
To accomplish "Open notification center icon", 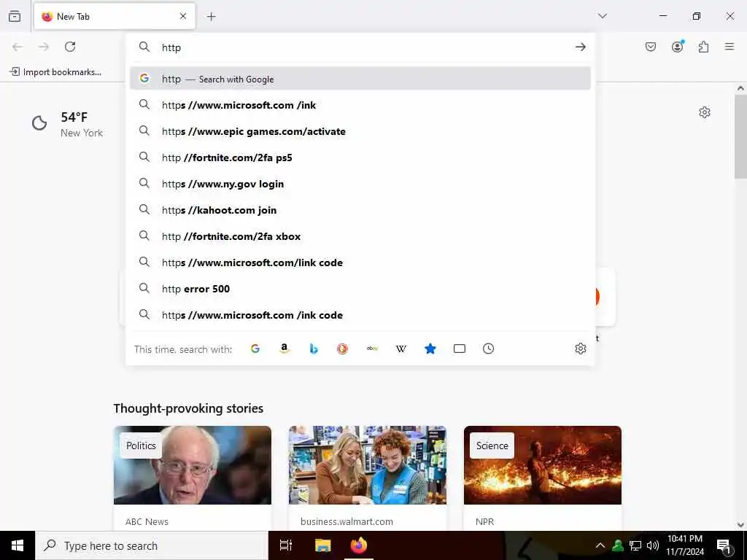I will click(x=724, y=546).
